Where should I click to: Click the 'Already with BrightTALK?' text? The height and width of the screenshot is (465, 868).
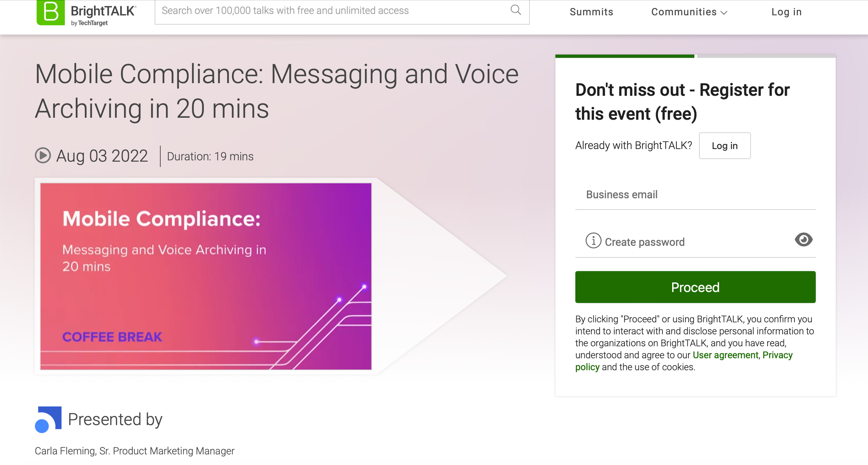634,146
